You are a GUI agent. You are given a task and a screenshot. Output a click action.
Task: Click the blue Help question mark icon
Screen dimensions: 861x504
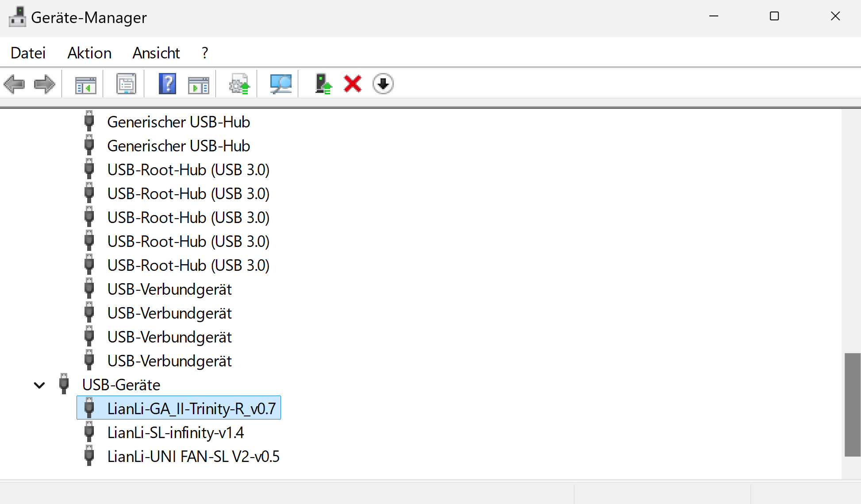pos(167,84)
